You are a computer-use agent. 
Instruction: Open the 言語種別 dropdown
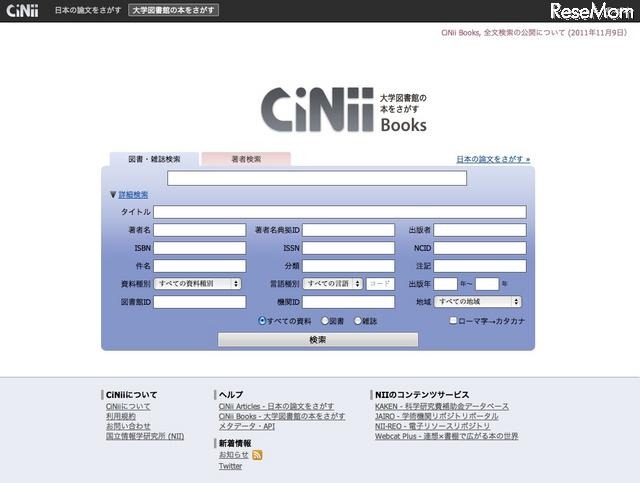[x=333, y=284]
